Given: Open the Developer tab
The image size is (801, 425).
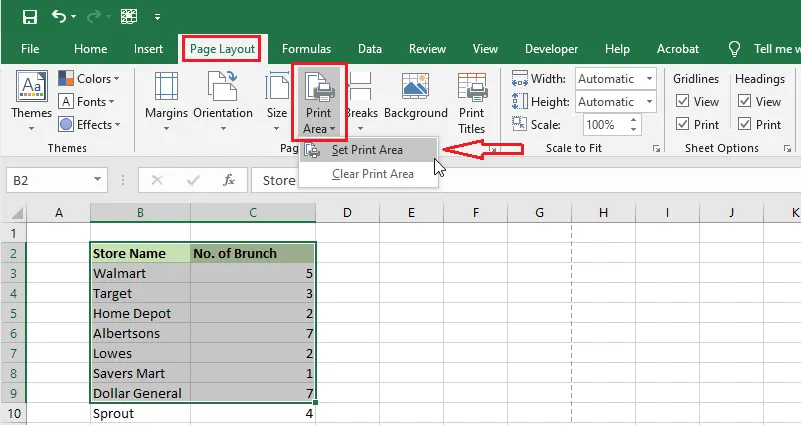Looking at the screenshot, I should click(552, 49).
